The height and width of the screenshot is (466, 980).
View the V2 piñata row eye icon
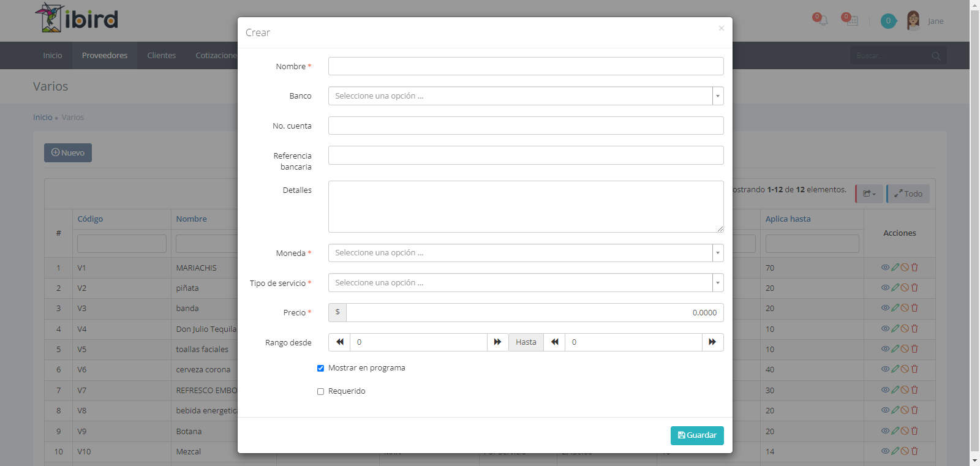pyautogui.click(x=885, y=288)
